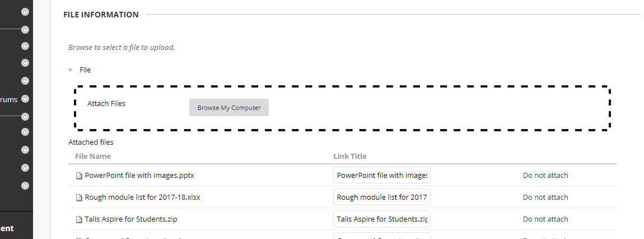
Task: Click the sidebar chevron just below the 'rums' divider
Action: [x=25, y=117]
